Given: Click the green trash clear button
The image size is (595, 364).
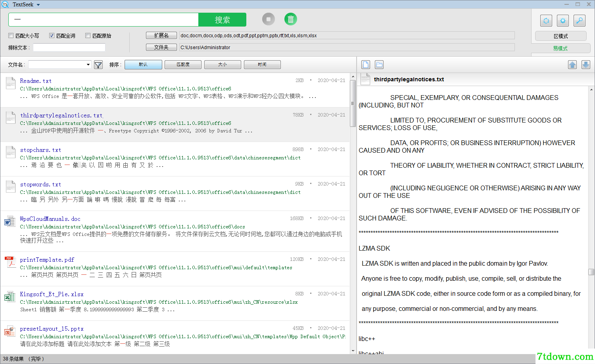Looking at the screenshot, I should (291, 19).
